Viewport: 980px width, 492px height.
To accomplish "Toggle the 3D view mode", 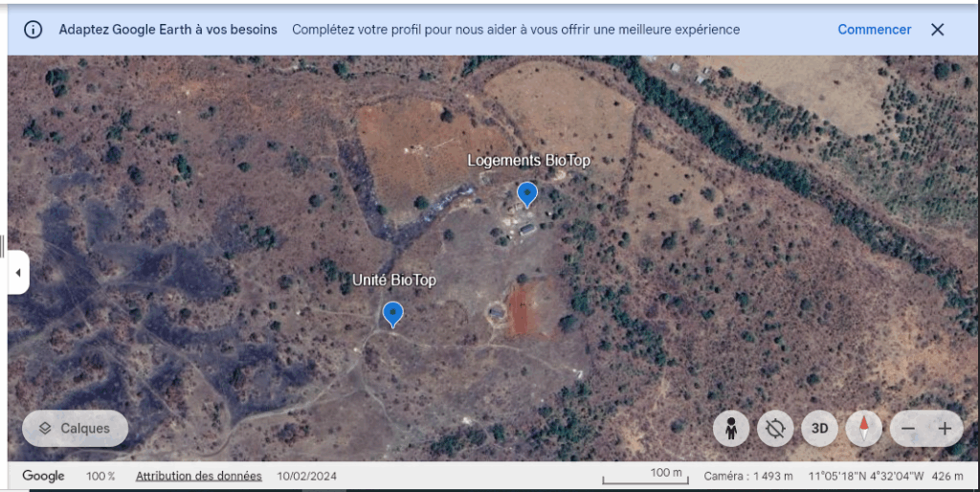I will click(x=819, y=428).
